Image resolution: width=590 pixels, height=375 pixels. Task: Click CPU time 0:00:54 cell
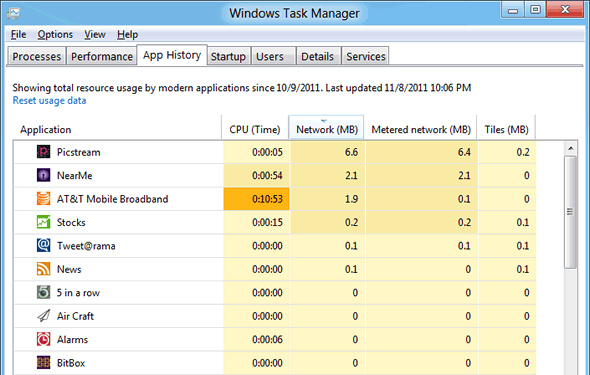click(257, 175)
